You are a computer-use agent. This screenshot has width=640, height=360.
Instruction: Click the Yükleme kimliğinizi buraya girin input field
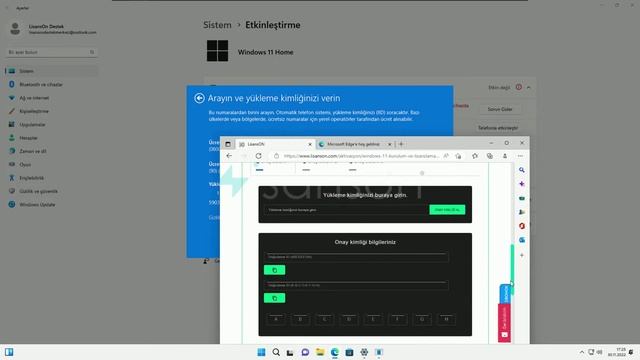point(345,210)
